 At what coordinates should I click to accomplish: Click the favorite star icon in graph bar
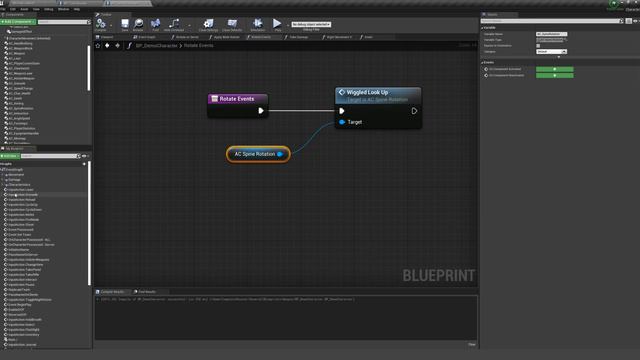point(98,46)
